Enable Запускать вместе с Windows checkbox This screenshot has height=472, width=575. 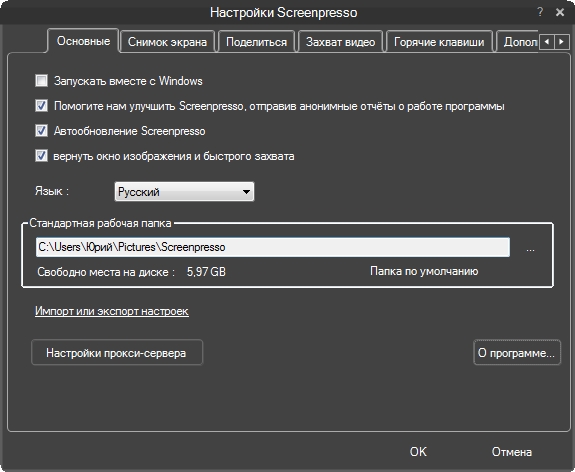tap(41, 80)
